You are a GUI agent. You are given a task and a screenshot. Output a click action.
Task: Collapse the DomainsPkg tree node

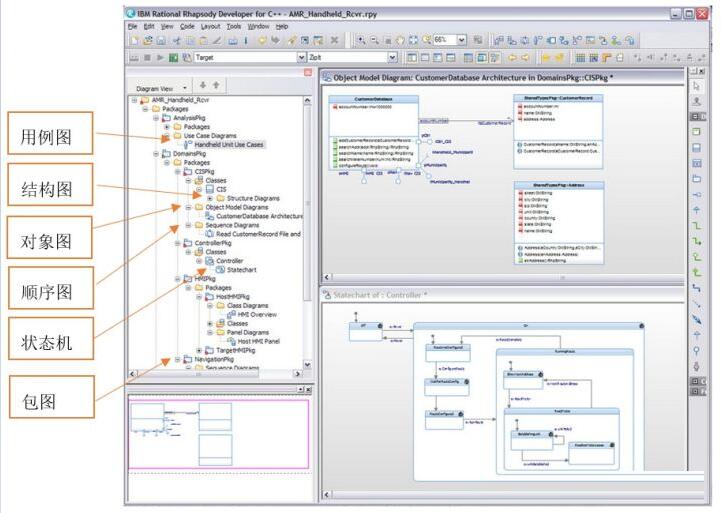pyautogui.click(x=156, y=154)
